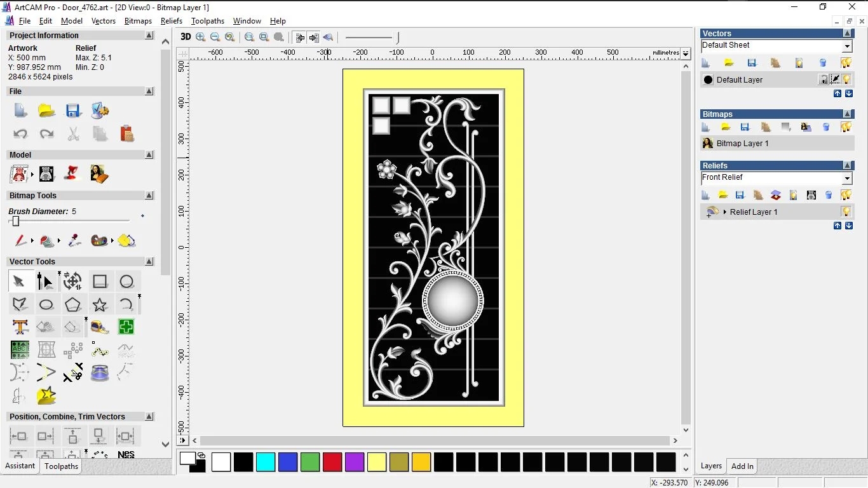Toggle lock on Default Layer
868x488 pixels.
[824, 79]
